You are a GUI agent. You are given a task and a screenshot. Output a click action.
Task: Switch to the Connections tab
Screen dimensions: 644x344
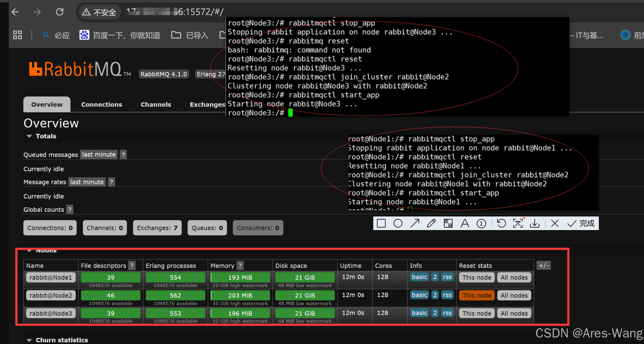[101, 104]
